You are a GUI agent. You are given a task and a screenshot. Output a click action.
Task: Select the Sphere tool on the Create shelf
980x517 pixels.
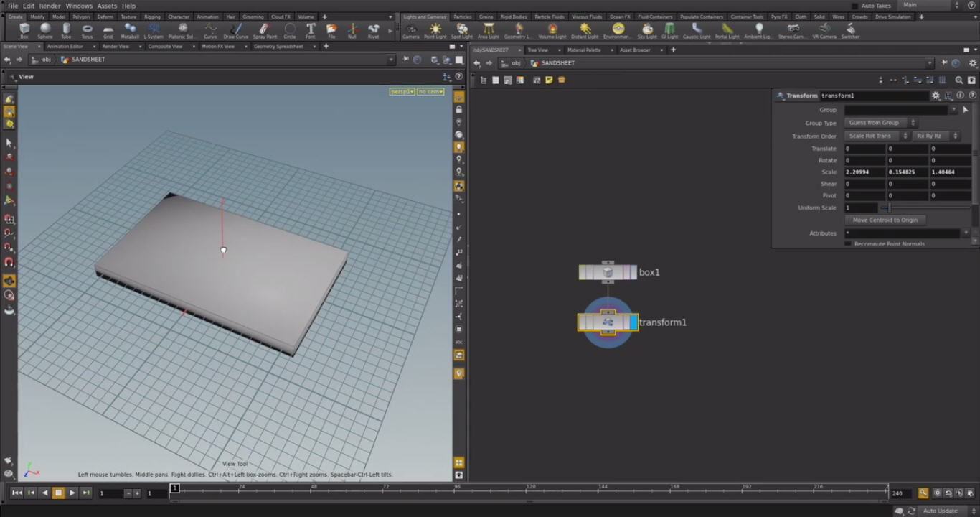[x=44, y=29]
